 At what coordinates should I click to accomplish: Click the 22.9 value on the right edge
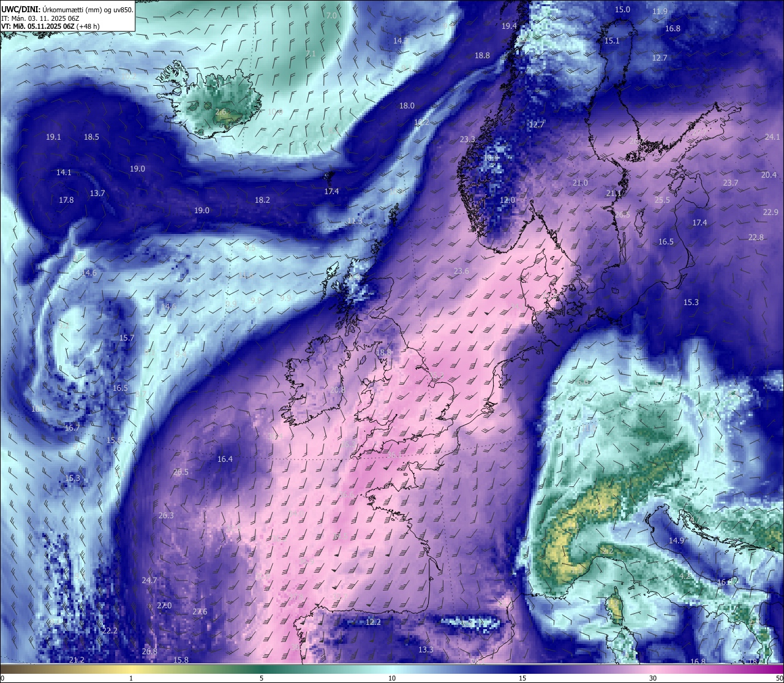click(x=771, y=213)
